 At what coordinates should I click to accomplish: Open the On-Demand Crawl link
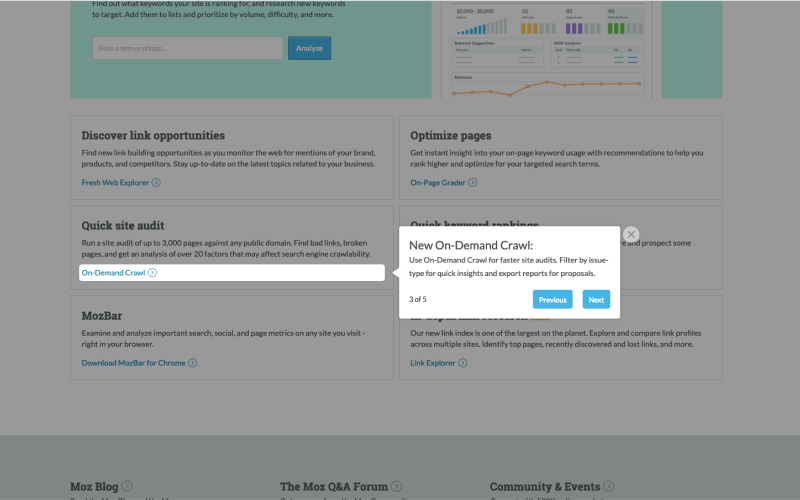[113, 272]
